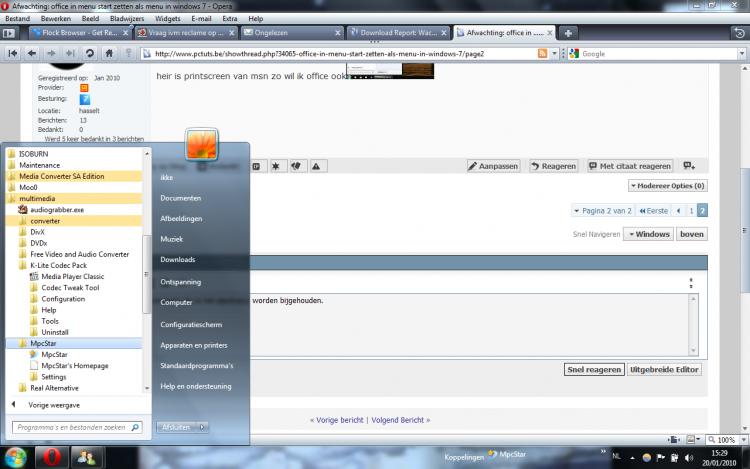This screenshot has width=750, height=469.
Task: Click the Rewind button in Opera's toolbar
Action: (x=13, y=53)
